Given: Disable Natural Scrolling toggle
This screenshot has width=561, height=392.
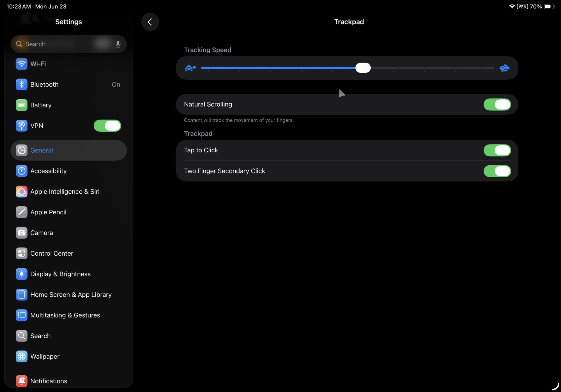Looking at the screenshot, I should click(497, 104).
